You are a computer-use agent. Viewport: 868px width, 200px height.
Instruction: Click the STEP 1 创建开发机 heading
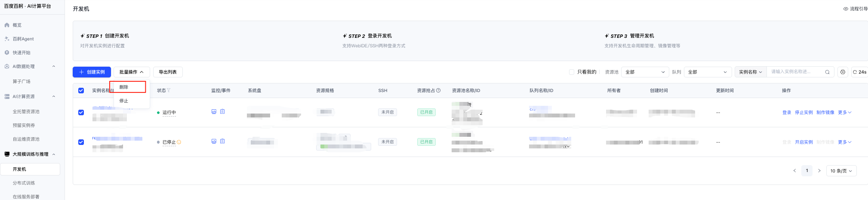(105, 36)
